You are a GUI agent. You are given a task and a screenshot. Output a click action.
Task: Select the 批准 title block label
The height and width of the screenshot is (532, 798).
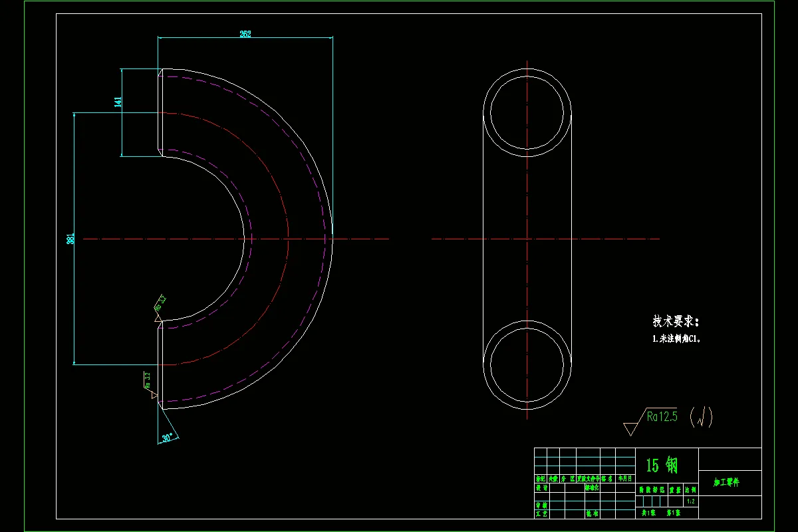[x=592, y=513]
